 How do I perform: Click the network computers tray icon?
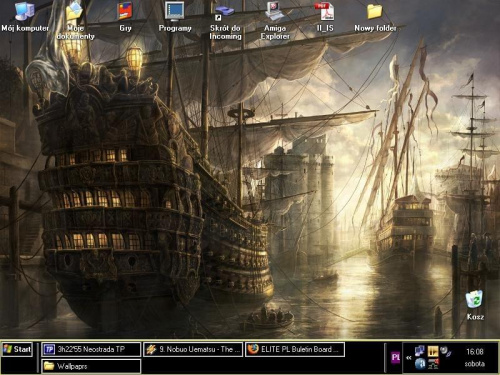pyautogui.click(x=420, y=351)
